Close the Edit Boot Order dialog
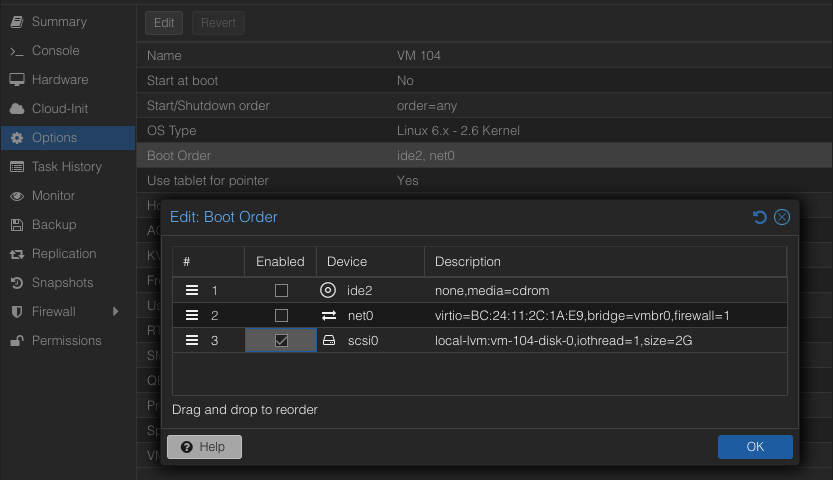The width and height of the screenshot is (833, 480). pos(782,217)
